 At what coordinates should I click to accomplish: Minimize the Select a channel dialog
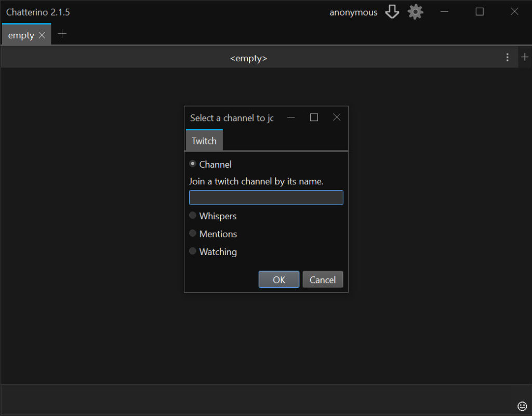pos(291,117)
